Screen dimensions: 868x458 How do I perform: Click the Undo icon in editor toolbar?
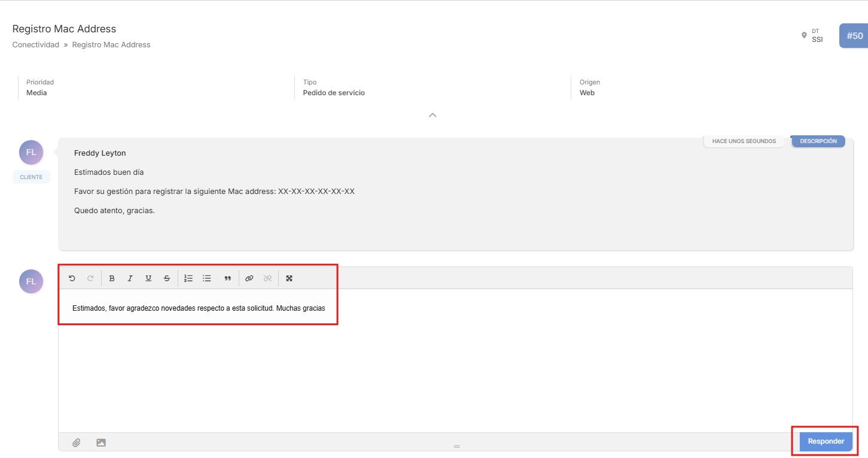(x=72, y=278)
